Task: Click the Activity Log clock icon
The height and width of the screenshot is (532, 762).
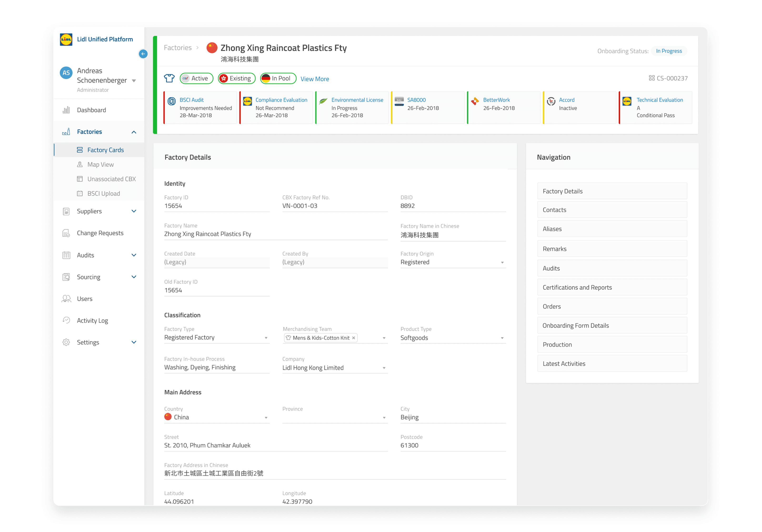Action: 66,320
